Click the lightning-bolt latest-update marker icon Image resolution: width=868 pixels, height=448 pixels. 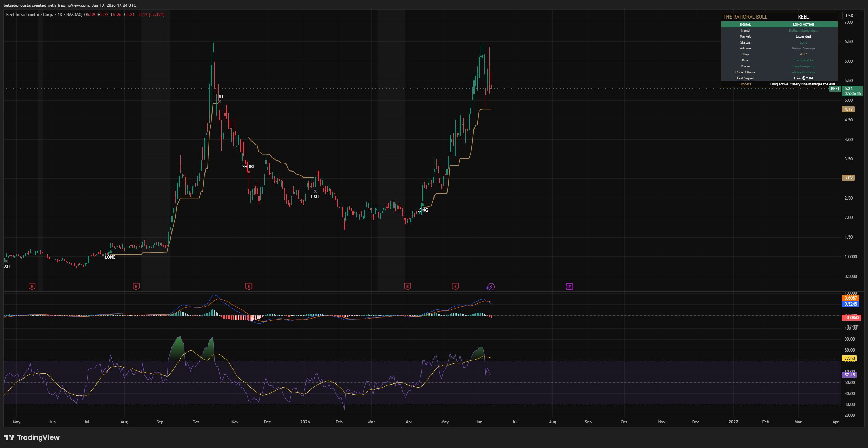click(490, 287)
